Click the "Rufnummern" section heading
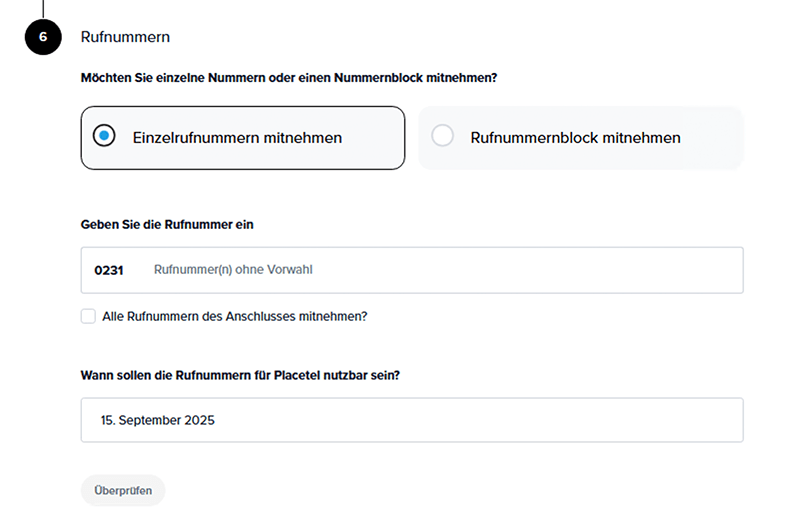 click(x=125, y=37)
